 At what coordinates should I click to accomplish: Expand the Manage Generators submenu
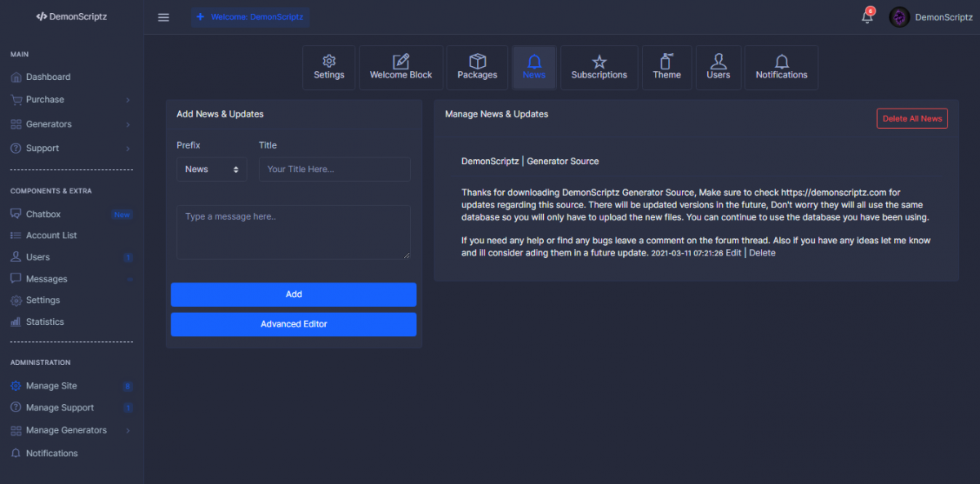pos(70,430)
